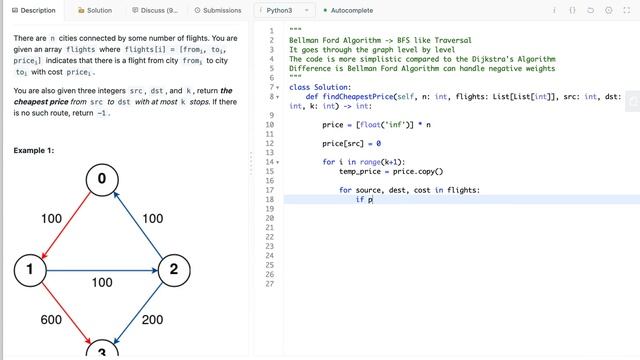Click the 'Bellman Ford Algorithm -> BFS like Traversal' comment
Image resolution: width=640 pixels, height=360 pixels.
tap(380, 40)
